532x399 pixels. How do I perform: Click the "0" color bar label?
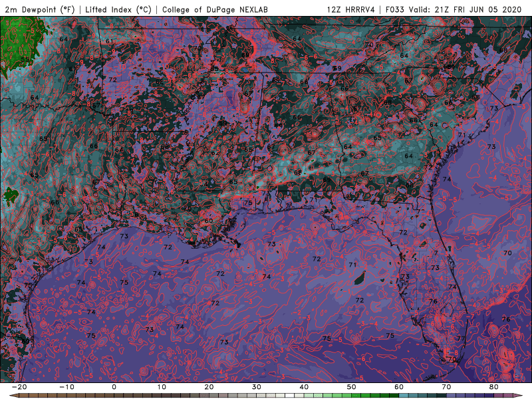point(114,387)
